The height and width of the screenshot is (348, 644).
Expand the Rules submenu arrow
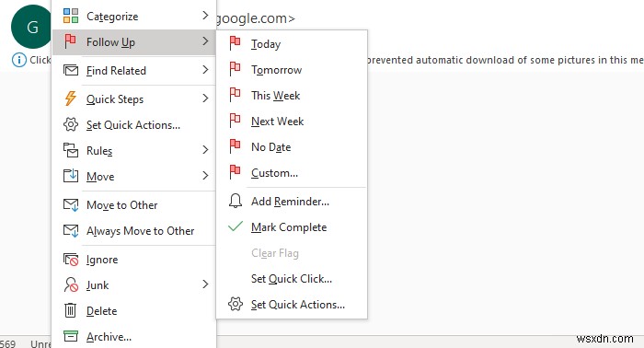(205, 150)
